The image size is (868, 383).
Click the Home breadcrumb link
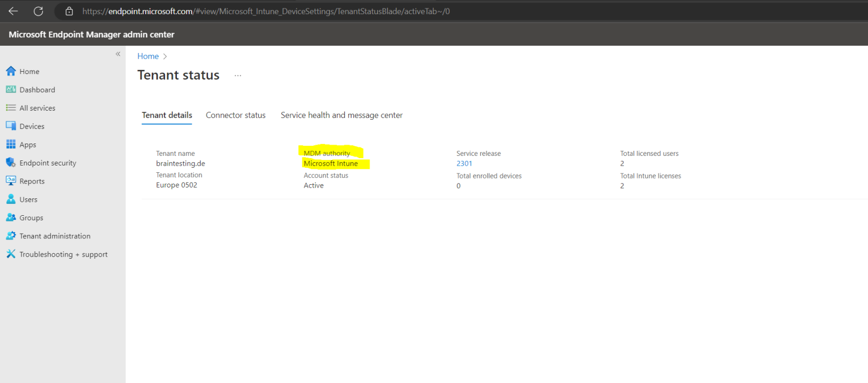[x=147, y=56]
